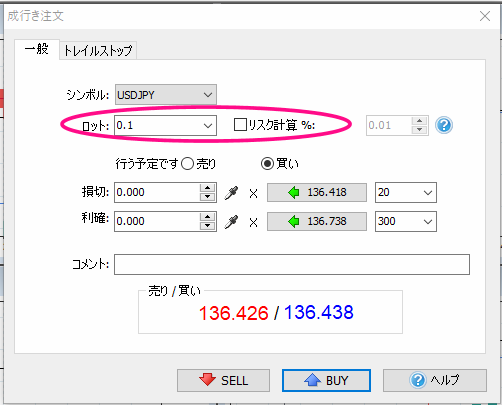Open the take profit 300 points dropdown
The image size is (502, 405).
tap(406, 221)
